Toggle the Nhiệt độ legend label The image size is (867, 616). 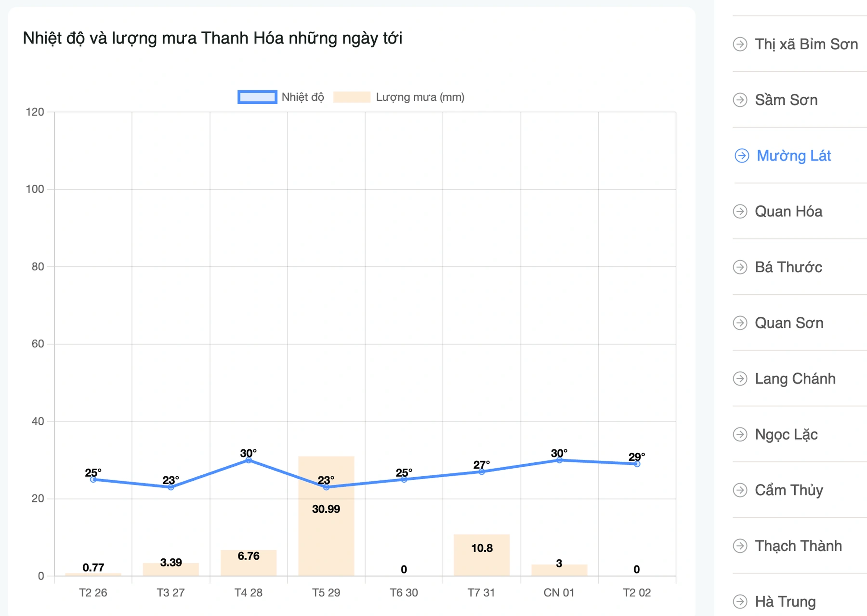tap(302, 97)
